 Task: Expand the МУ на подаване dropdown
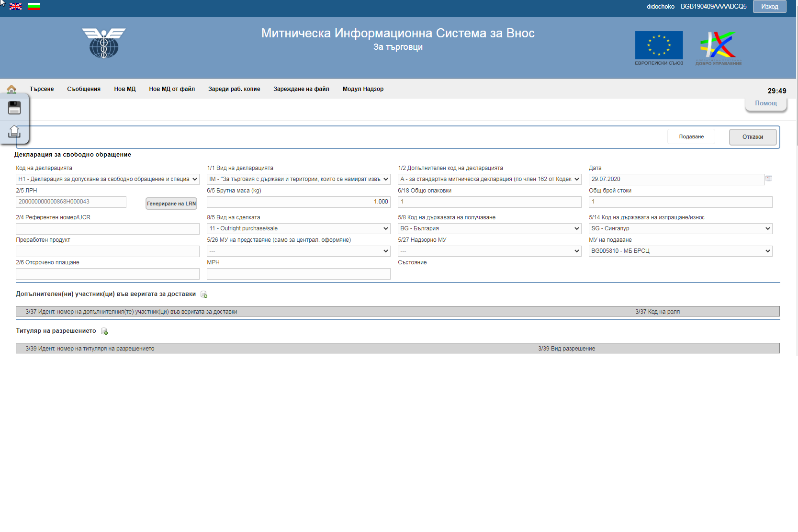(680, 251)
